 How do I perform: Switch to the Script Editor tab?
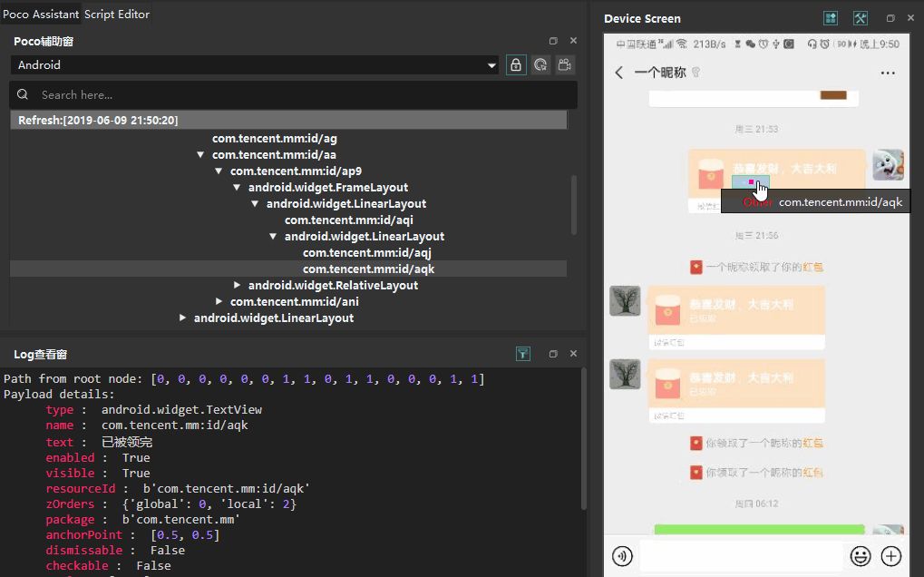115,14
